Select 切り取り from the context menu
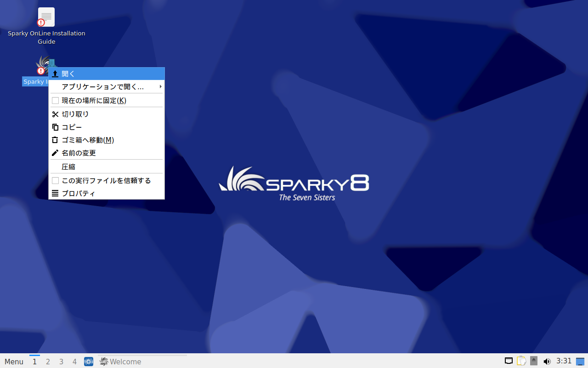 (x=107, y=114)
